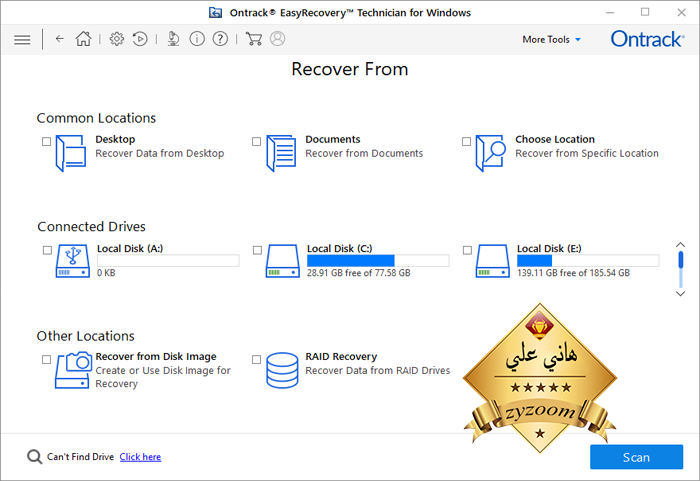This screenshot has width=700, height=481.
Task: Click "139.11 GB free of 185.54 GB" text
Action: 573,273
